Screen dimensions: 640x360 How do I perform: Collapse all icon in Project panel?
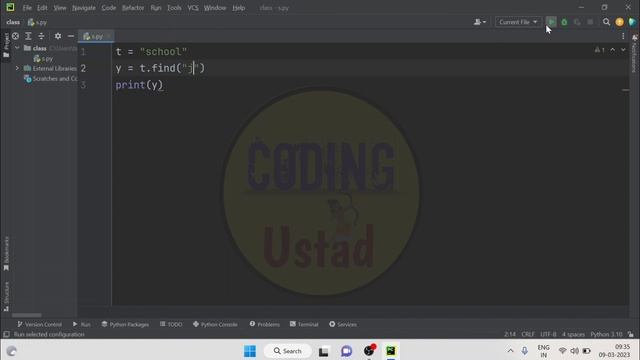click(x=41, y=36)
